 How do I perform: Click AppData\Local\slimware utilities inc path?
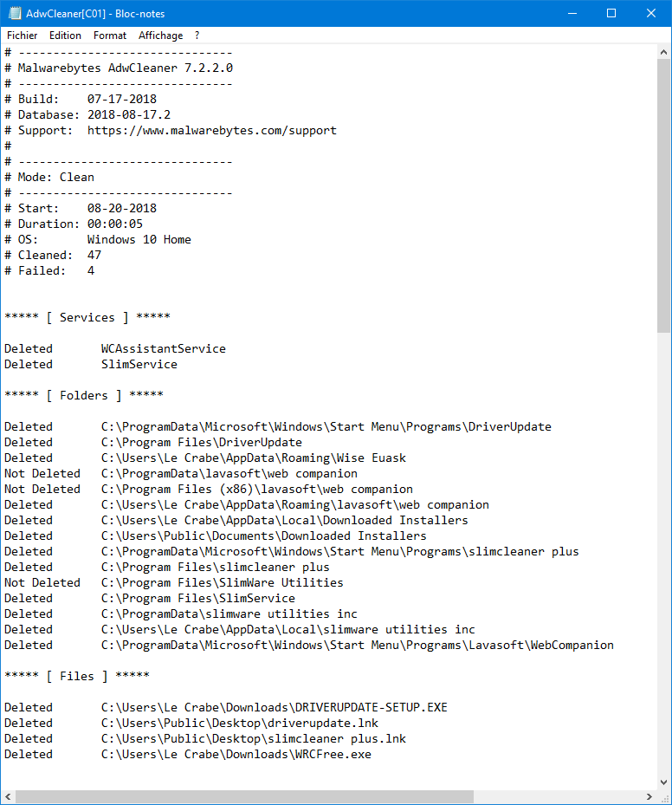point(288,629)
